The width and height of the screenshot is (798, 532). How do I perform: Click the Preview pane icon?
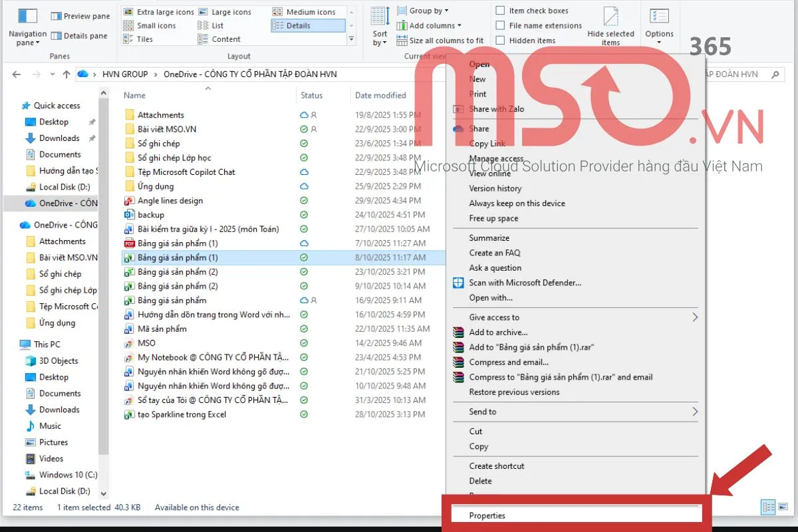(56, 16)
